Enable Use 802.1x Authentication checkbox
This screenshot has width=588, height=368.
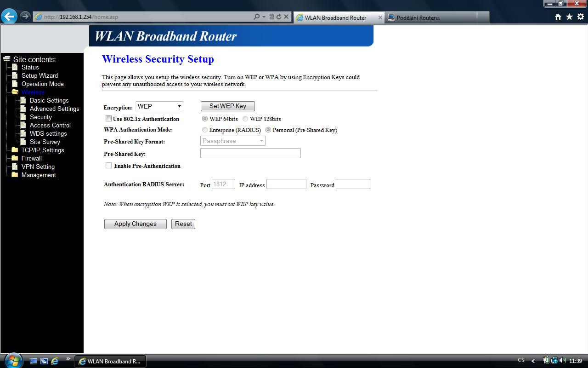coord(108,119)
